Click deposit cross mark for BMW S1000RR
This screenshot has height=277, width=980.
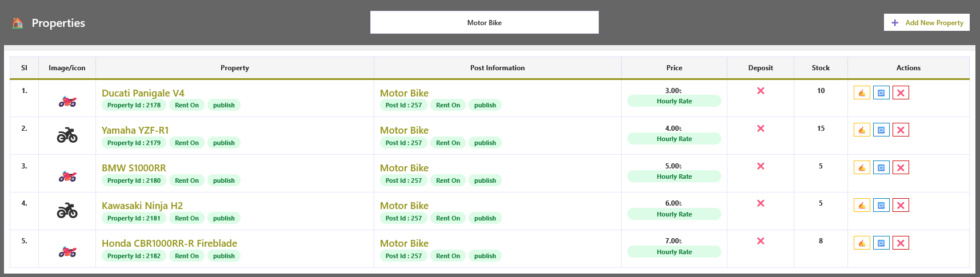[x=761, y=166]
